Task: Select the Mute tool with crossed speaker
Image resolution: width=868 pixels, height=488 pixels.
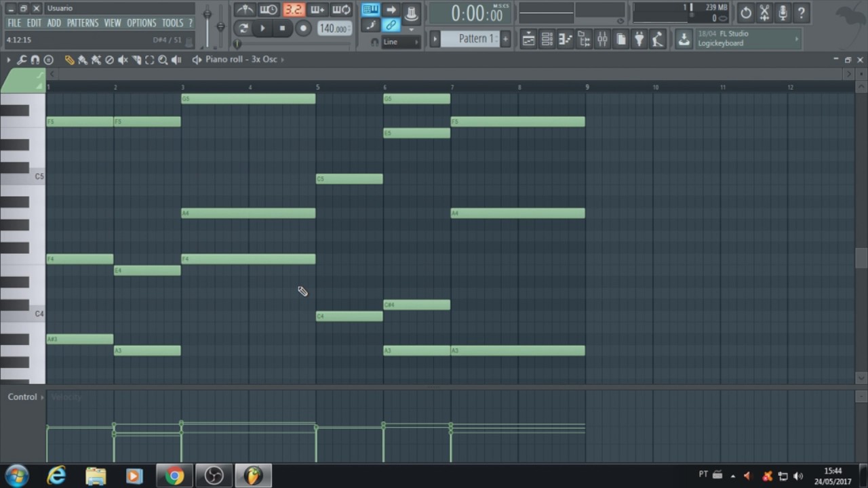Action: coord(123,60)
